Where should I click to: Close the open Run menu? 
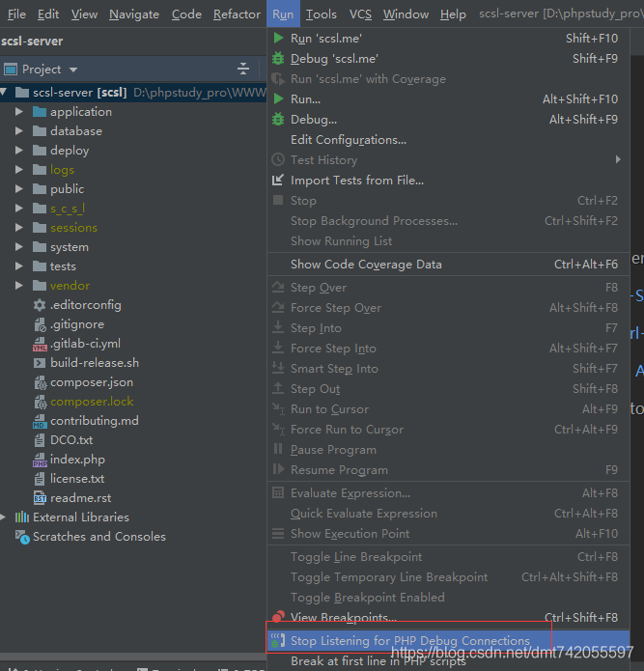tap(283, 14)
